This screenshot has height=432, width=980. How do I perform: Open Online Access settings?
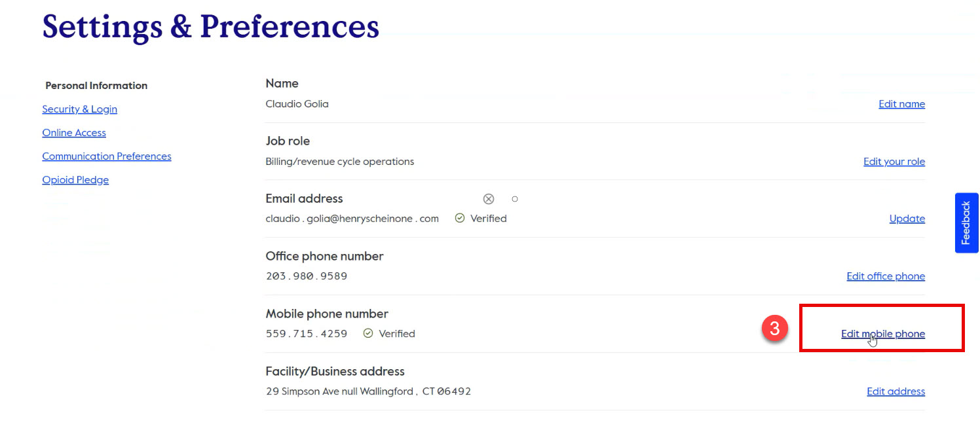coord(74,132)
